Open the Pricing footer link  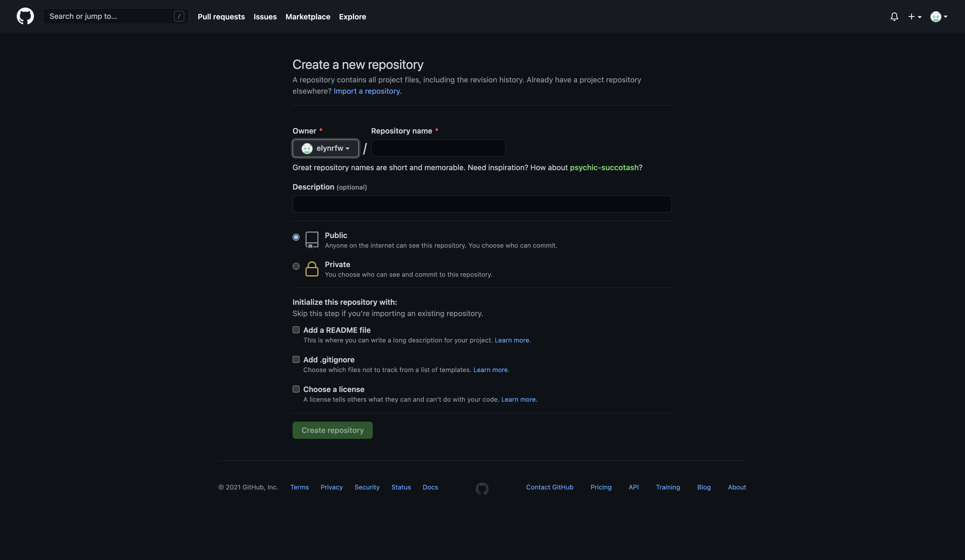pos(601,487)
